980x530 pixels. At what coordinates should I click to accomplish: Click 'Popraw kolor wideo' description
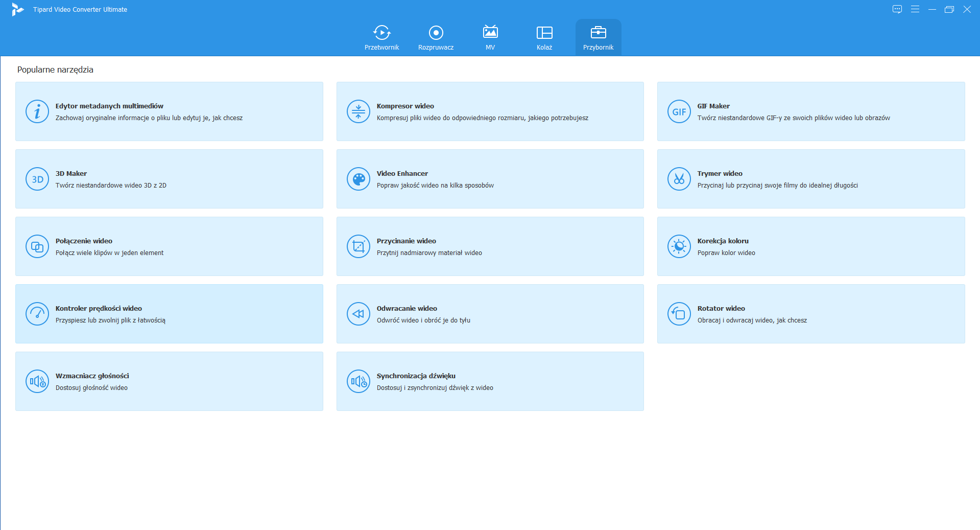tap(726, 253)
